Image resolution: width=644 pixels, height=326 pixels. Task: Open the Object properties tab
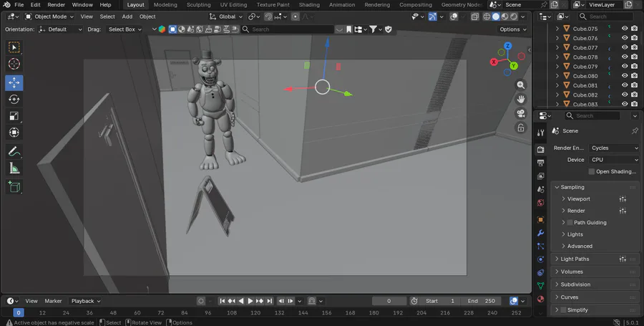point(540,219)
